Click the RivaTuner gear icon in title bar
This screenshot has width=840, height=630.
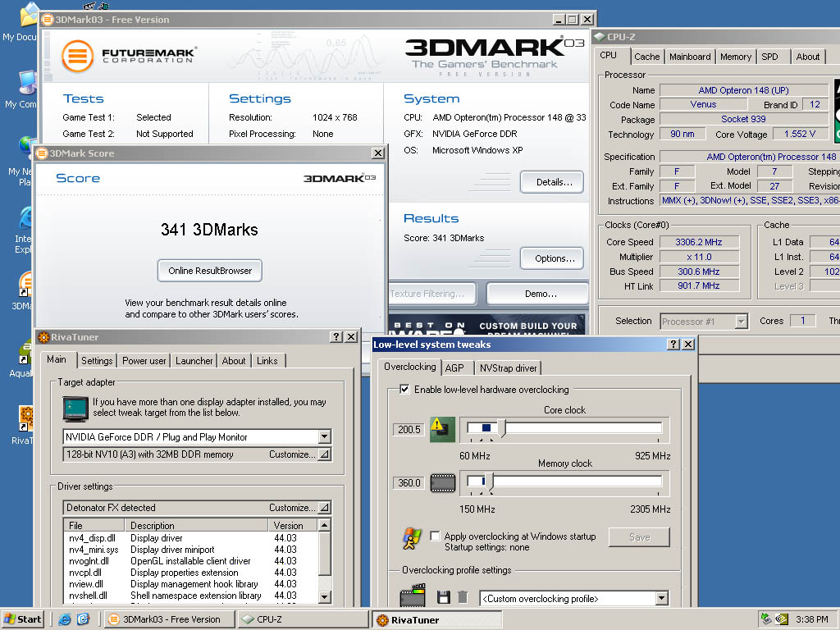tap(44, 337)
